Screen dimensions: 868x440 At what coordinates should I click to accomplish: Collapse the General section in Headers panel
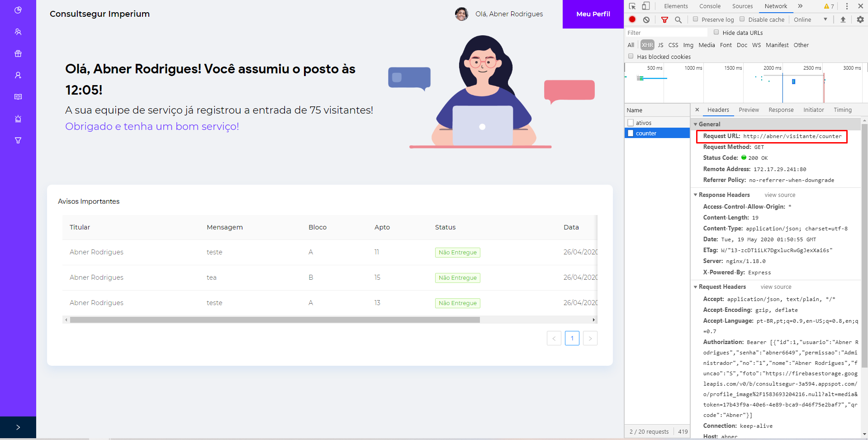coord(696,124)
